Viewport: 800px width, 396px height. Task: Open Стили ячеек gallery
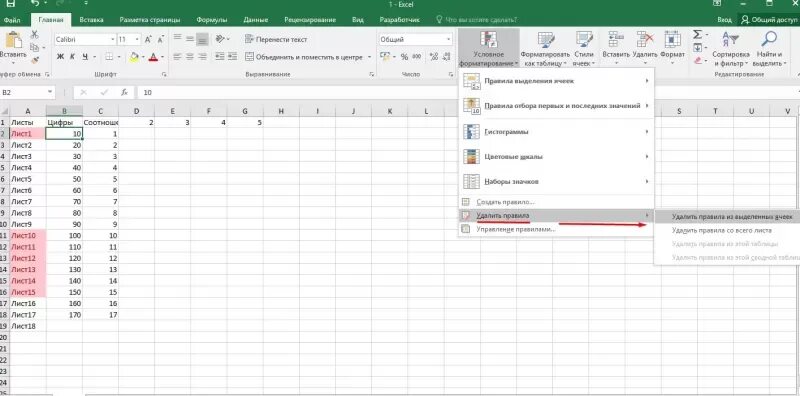(x=583, y=49)
